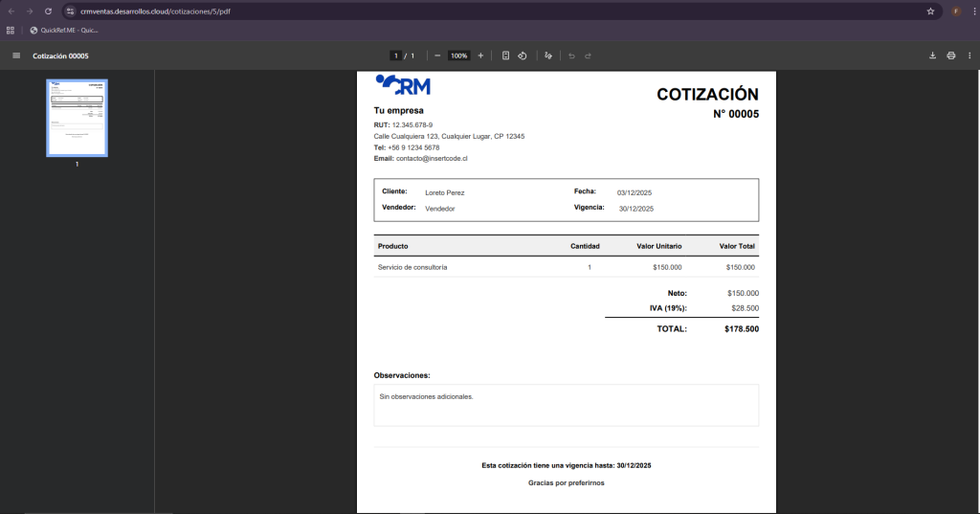Click the zoom in plus button
980x514 pixels.
tap(480, 56)
